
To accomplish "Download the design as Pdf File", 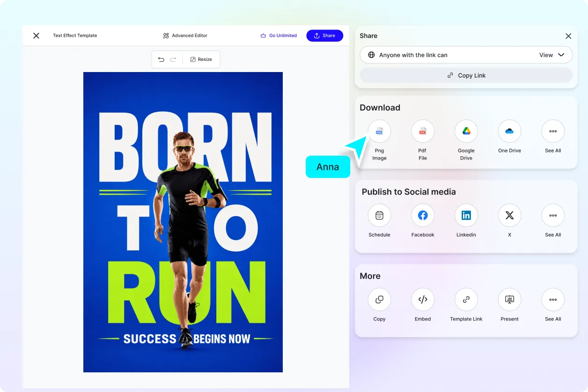I will [423, 131].
